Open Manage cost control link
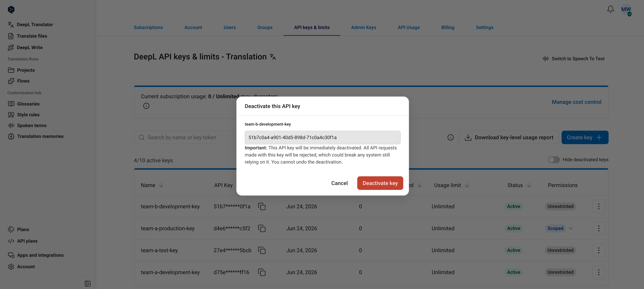The width and height of the screenshot is (644, 289). point(577,102)
